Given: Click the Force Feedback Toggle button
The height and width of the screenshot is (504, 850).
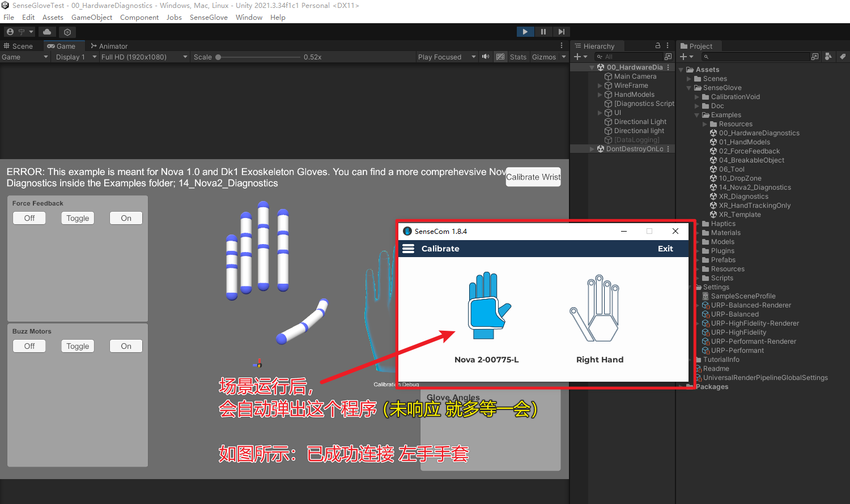Looking at the screenshot, I should pos(78,218).
